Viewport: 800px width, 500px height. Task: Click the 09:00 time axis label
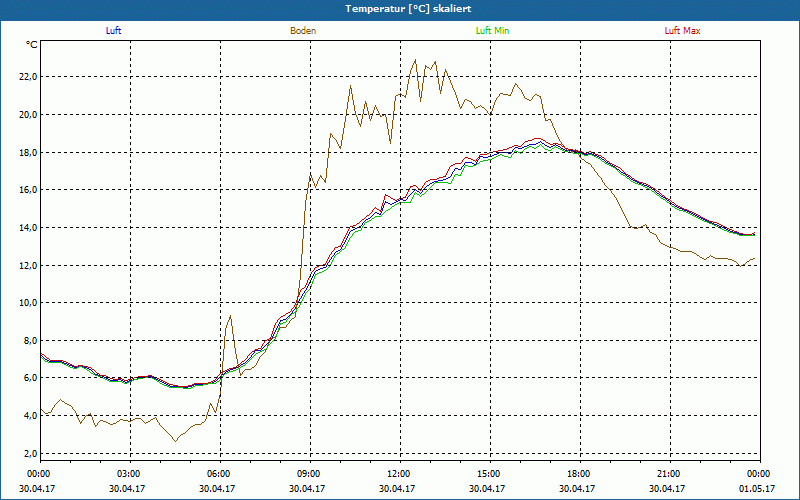(307, 474)
